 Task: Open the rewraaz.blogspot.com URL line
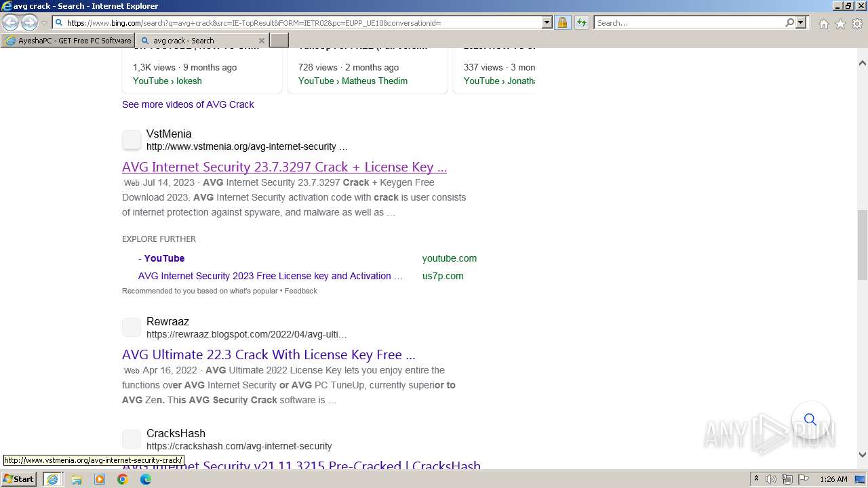point(247,334)
